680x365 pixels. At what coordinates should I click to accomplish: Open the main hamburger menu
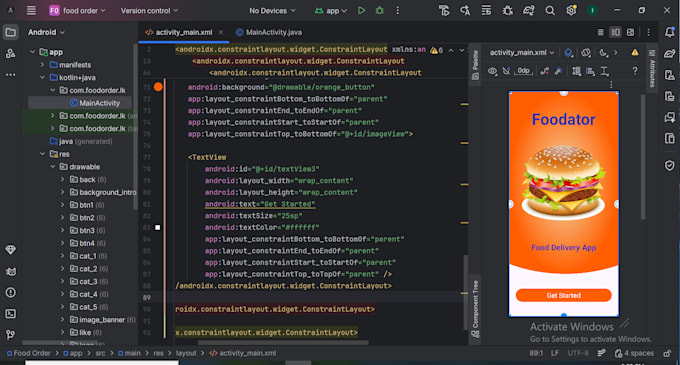pyautogui.click(x=31, y=10)
